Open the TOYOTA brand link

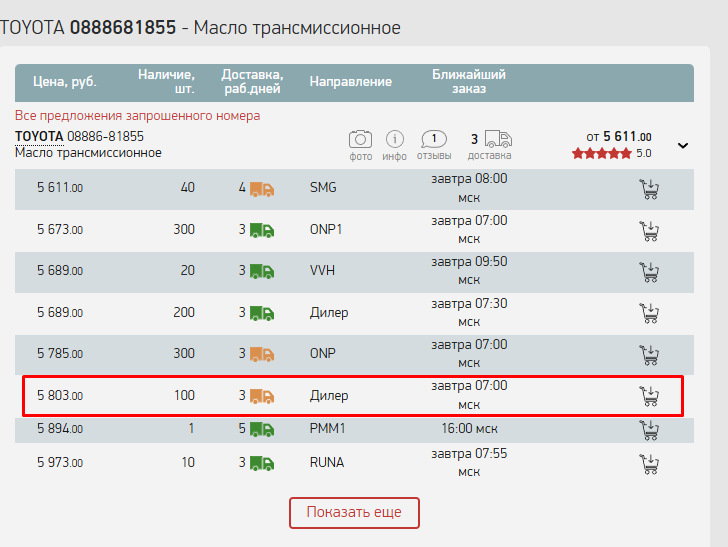click(39, 137)
